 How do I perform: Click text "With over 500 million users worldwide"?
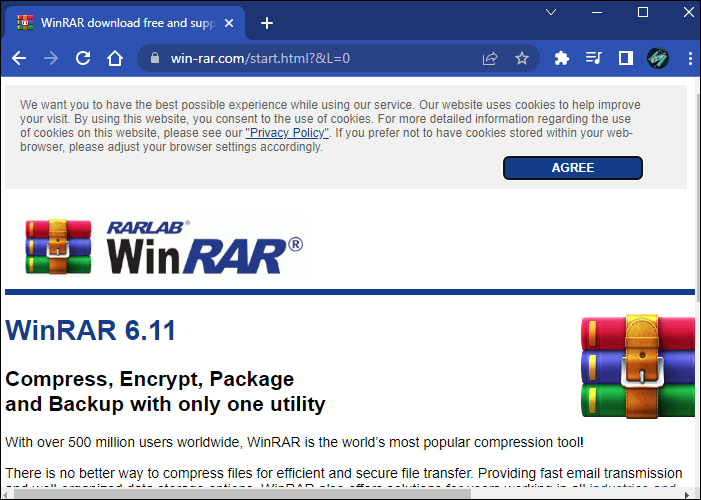tap(123, 442)
